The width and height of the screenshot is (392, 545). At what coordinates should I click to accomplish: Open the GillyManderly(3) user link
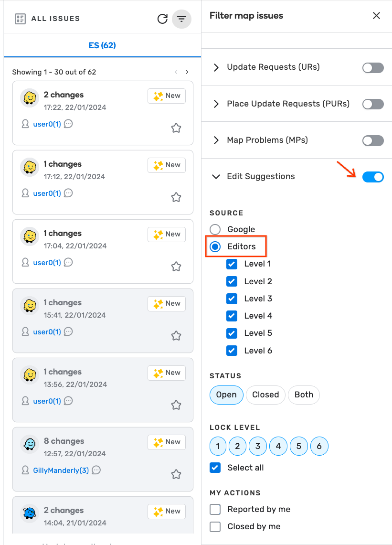(x=61, y=470)
